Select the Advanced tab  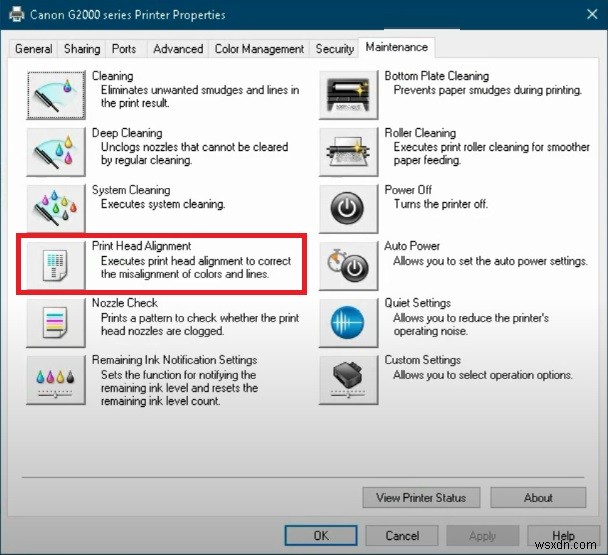tap(178, 49)
